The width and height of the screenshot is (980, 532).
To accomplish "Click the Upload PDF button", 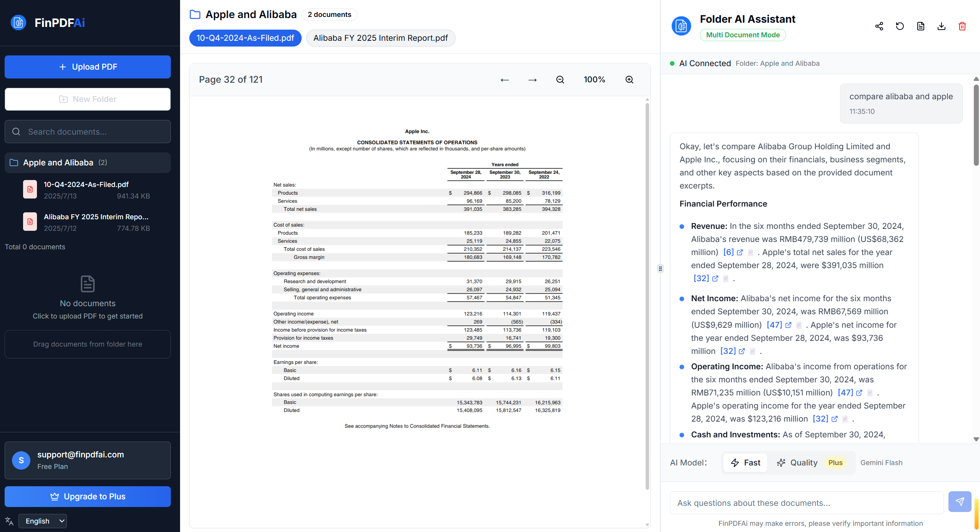I will click(88, 67).
